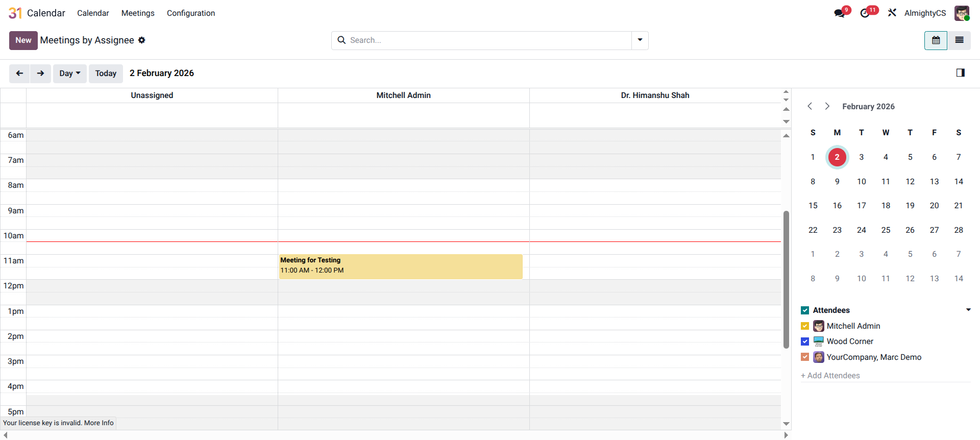Click the debug tools wrench icon
Viewport: 980px width, 440px height.
point(892,13)
